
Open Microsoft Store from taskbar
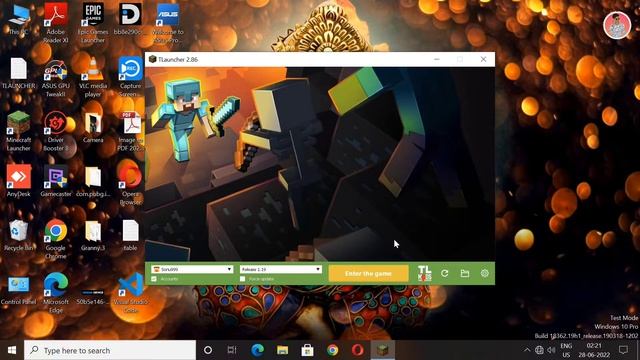[307, 350]
